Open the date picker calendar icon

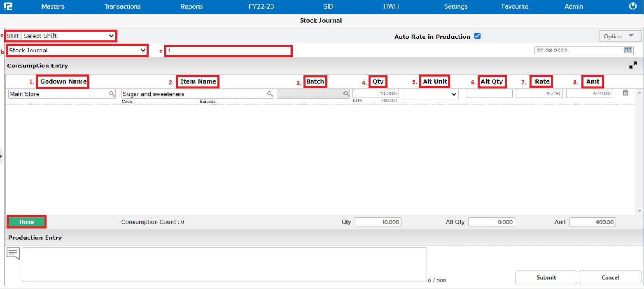[628, 50]
